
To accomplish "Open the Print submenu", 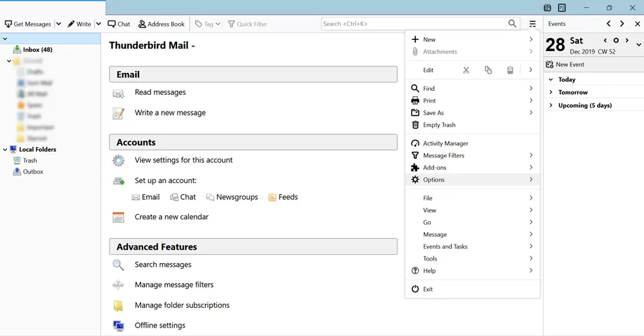I will pyautogui.click(x=472, y=101).
